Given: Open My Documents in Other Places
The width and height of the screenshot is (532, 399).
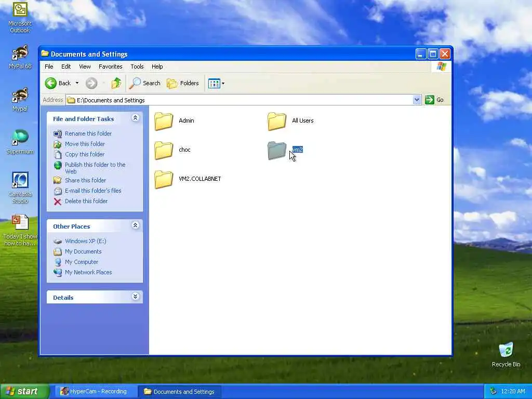Looking at the screenshot, I should (x=83, y=251).
